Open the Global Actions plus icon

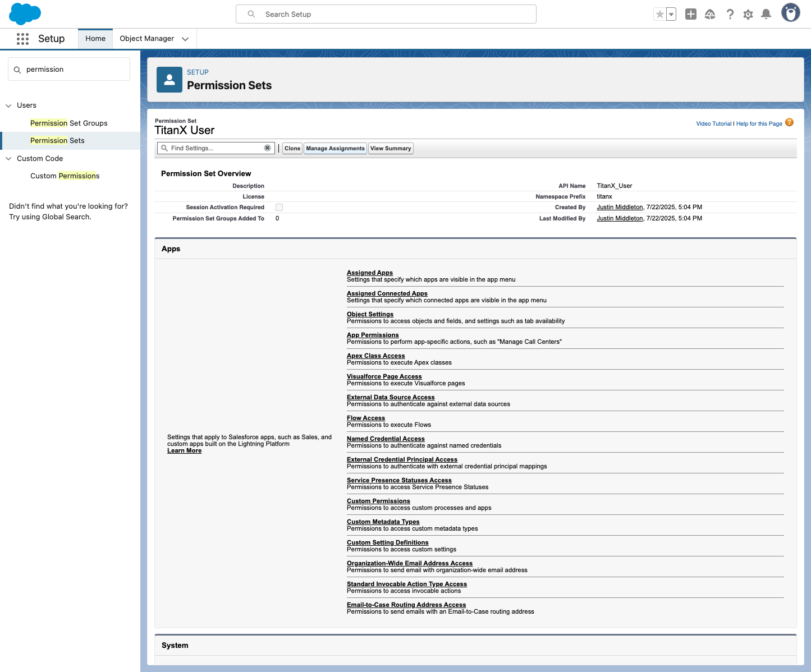pos(691,15)
